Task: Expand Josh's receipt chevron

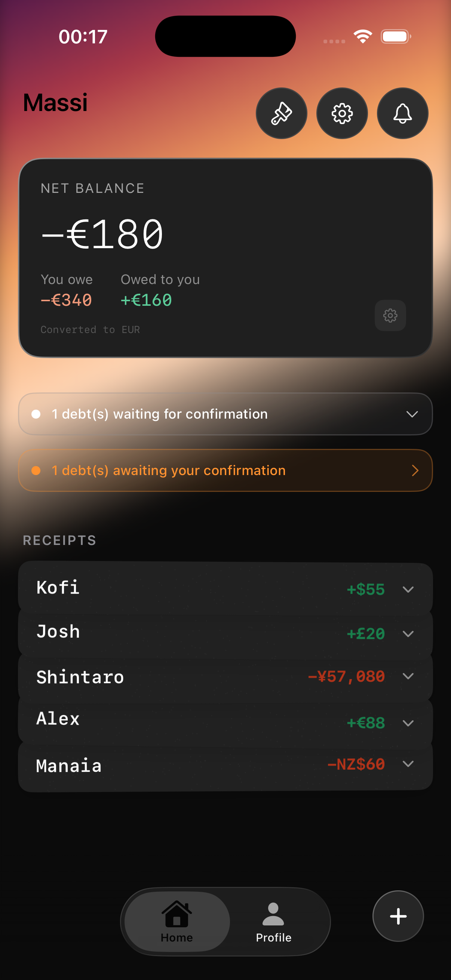Action: pyautogui.click(x=408, y=634)
